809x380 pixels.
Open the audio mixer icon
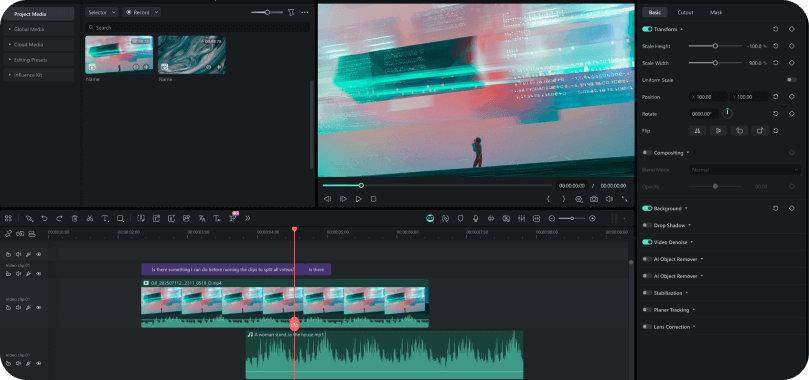[x=522, y=219]
